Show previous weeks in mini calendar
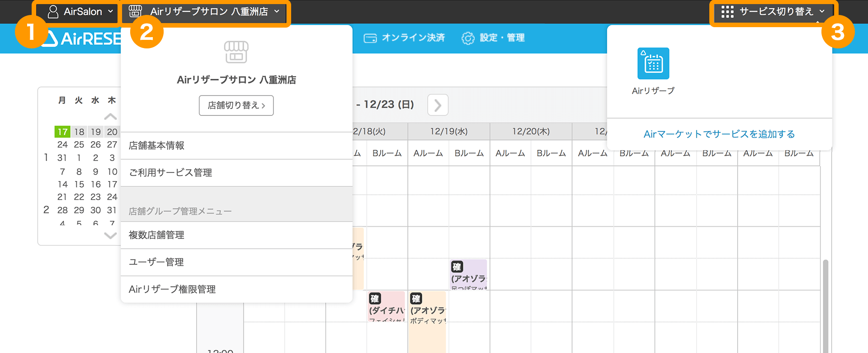The width and height of the screenshot is (868, 353). [x=110, y=117]
